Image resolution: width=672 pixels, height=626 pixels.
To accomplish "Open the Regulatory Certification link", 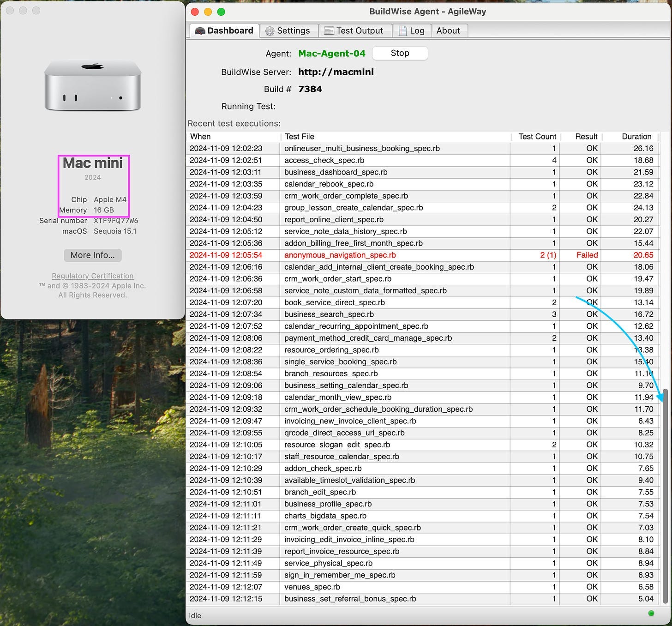I will coord(93,276).
